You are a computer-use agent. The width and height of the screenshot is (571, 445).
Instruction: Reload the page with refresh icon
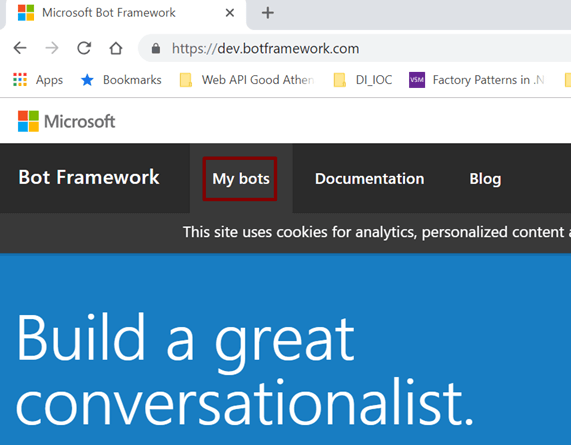point(84,48)
